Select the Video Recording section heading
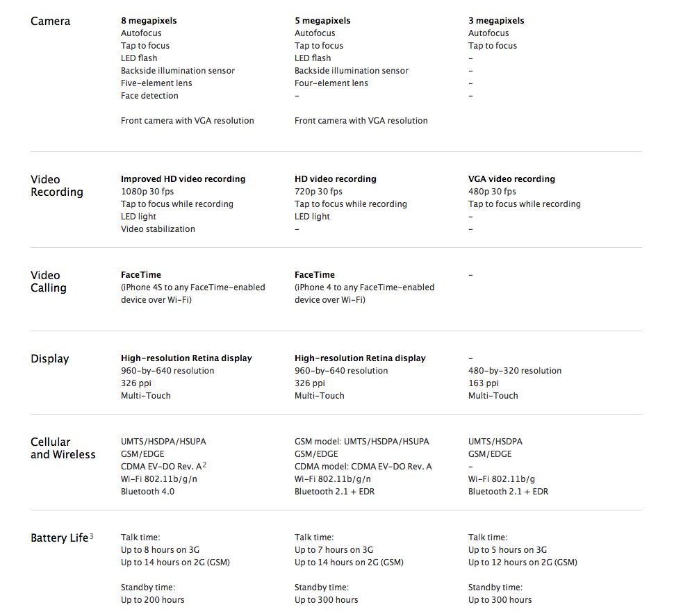This screenshot has height=616, width=674. pyautogui.click(x=56, y=185)
